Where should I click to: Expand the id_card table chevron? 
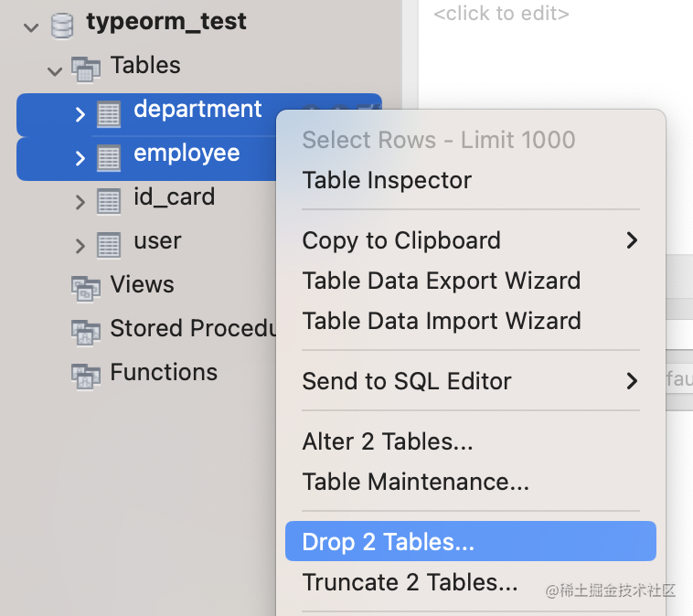pos(80,202)
